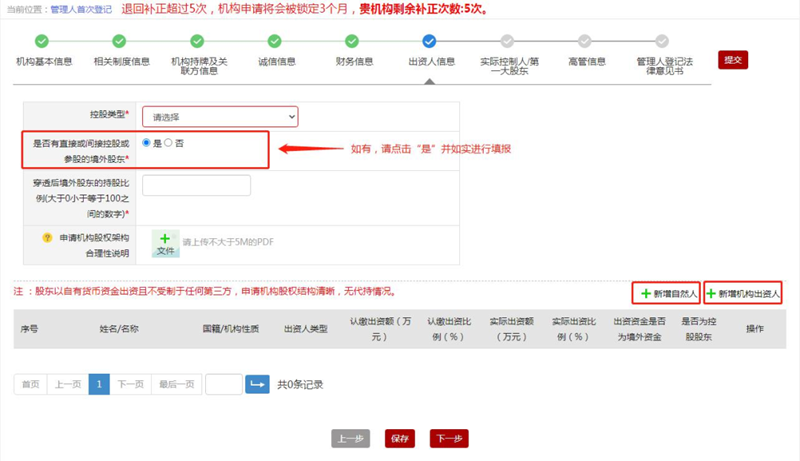
Task: Click the red 保存 button
Action: pos(399,438)
